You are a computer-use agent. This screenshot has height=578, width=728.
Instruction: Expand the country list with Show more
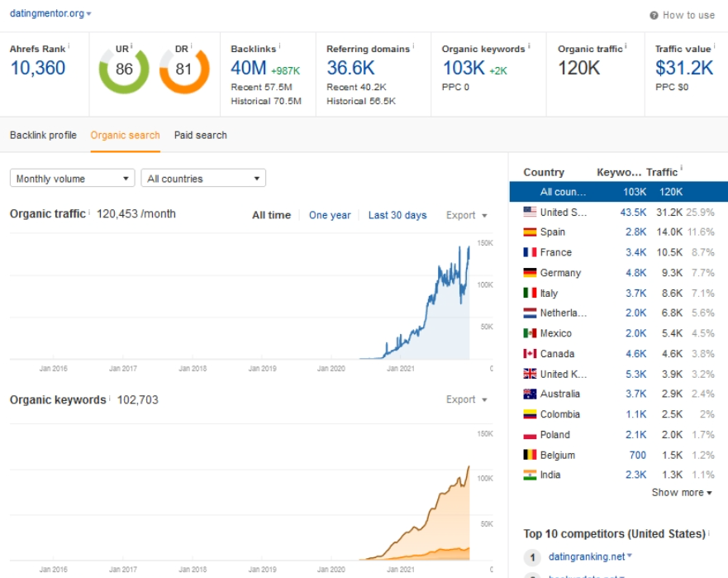682,493
